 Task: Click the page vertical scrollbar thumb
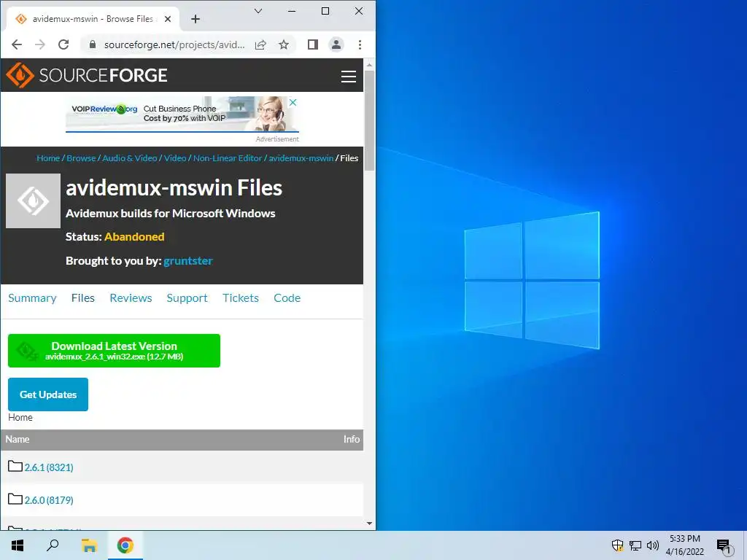369,120
